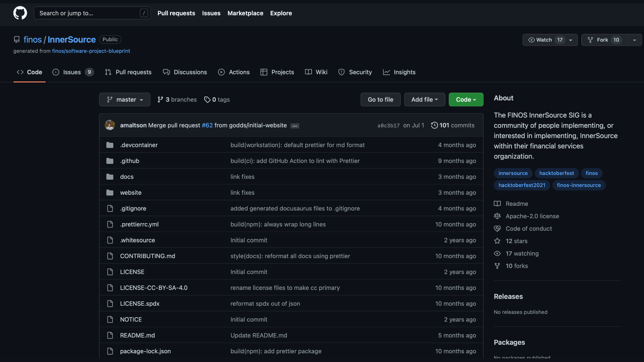Viewport: 644px width, 362px height.
Task: Click the commit history clock icon
Action: (434, 125)
